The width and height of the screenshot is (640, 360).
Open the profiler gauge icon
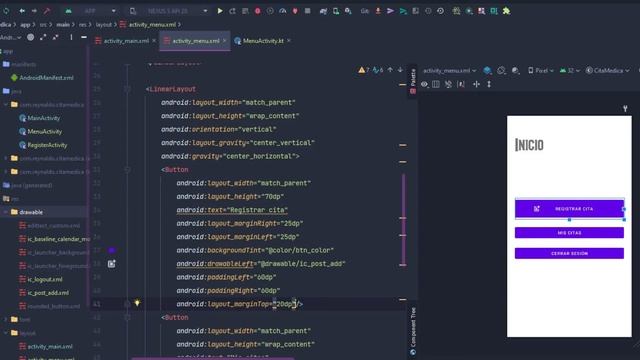282,11
